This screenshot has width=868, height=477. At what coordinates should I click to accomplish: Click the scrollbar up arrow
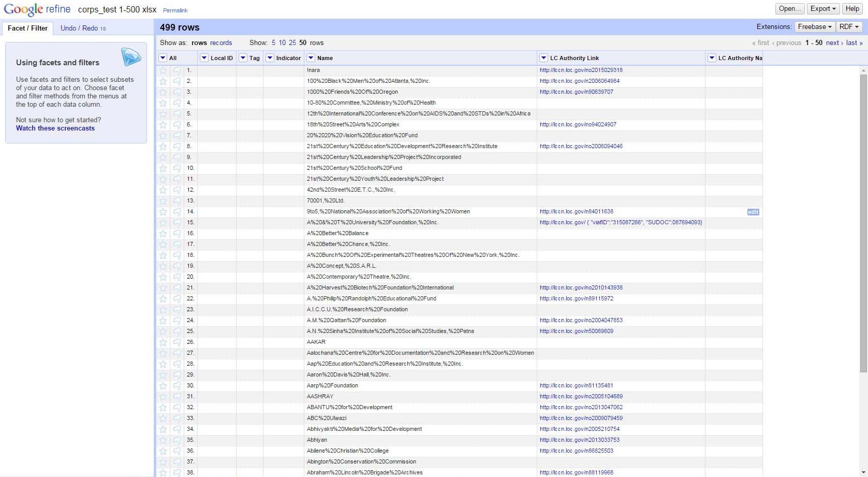click(863, 70)
